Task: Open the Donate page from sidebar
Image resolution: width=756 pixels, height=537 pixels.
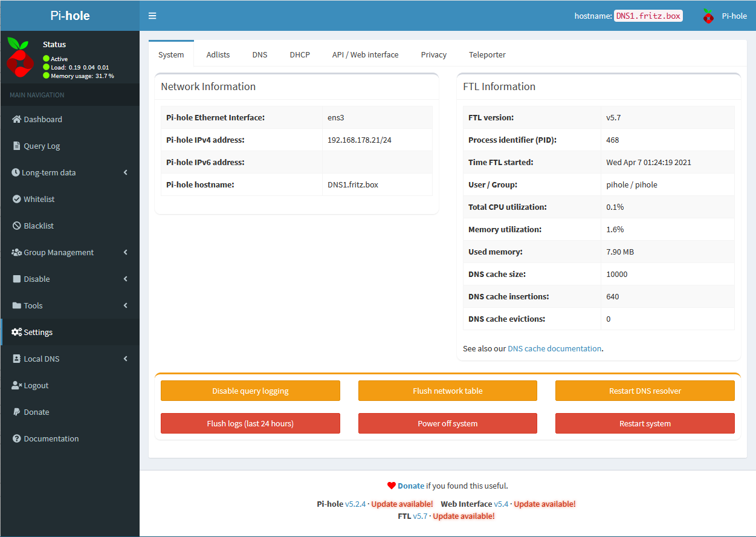Action: click(x=16, y=412)
